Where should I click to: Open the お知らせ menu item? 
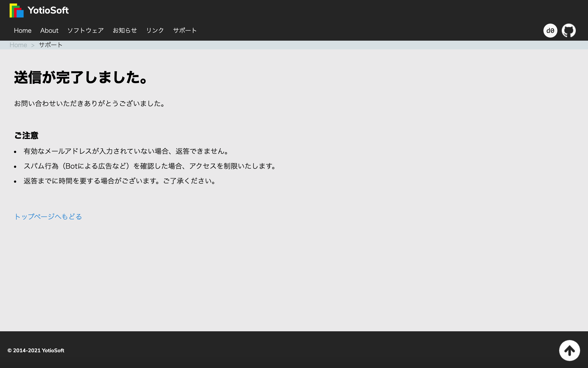point(125,30)
